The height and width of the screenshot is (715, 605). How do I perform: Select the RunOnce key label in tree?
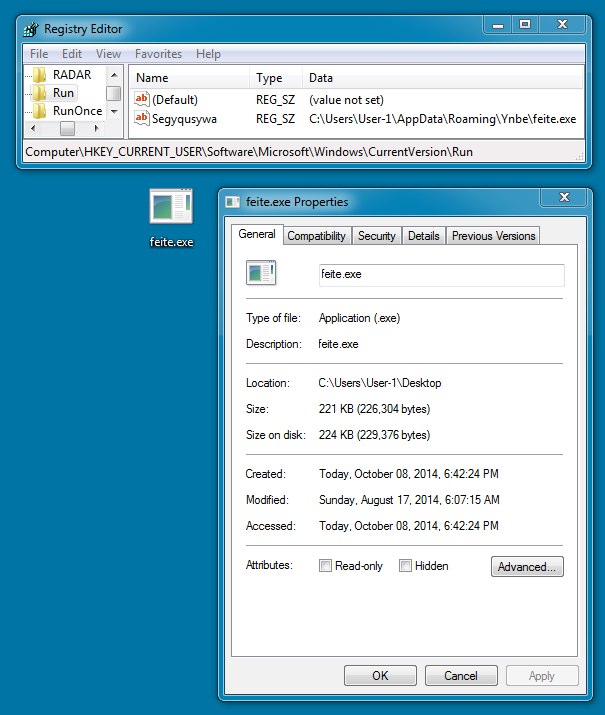point(78,111)
